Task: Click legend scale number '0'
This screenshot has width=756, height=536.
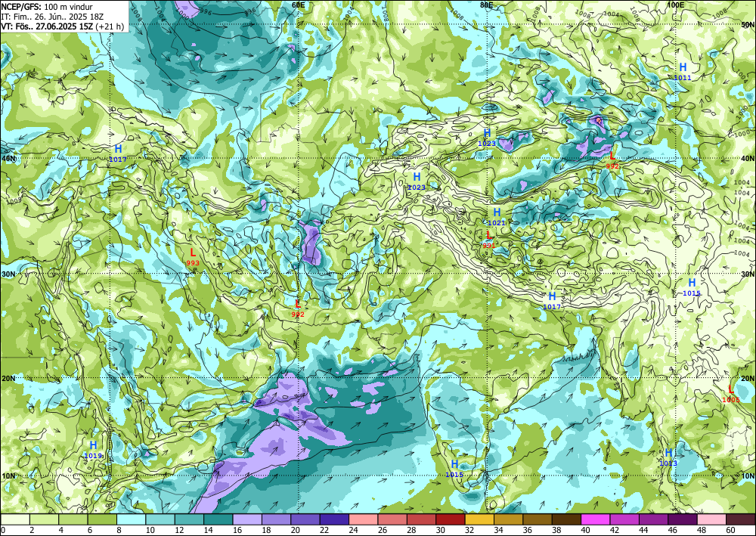Action: click(3, 531)
